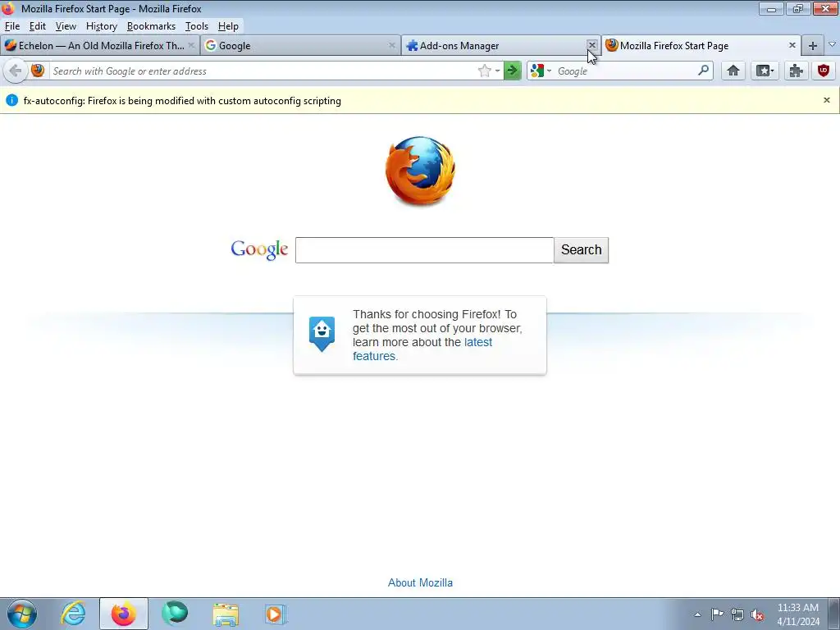This screenshot has height=630, width=840.
Task: Go to the Home page icon
Action: click(x=733, y=71)
